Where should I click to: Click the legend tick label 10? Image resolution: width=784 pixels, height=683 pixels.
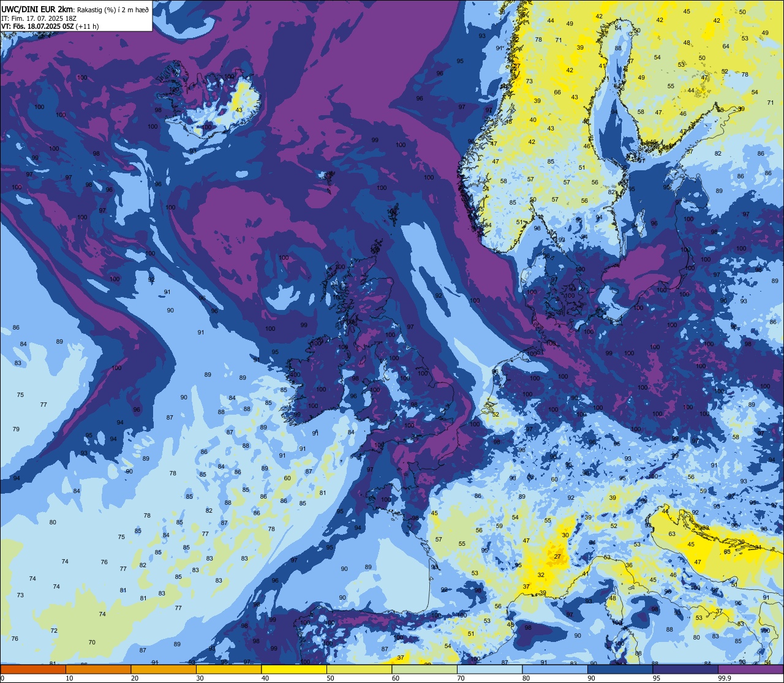[69, 678]
